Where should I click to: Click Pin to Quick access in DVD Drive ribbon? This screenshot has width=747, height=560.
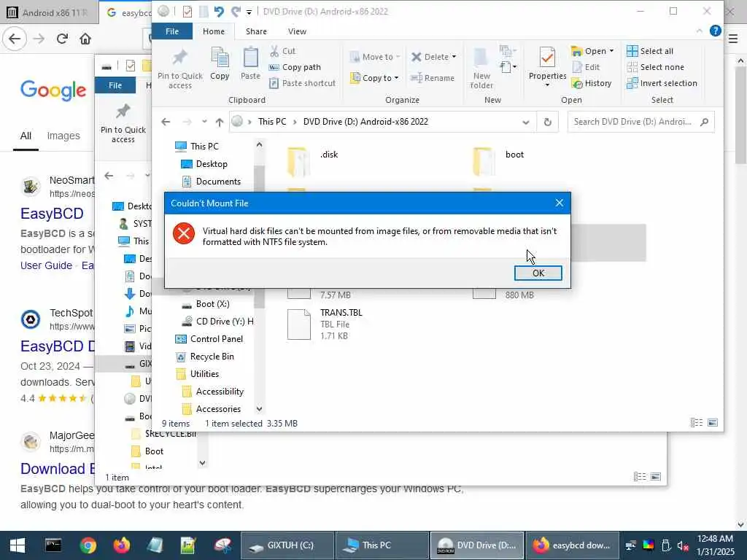tap(180, 69)
